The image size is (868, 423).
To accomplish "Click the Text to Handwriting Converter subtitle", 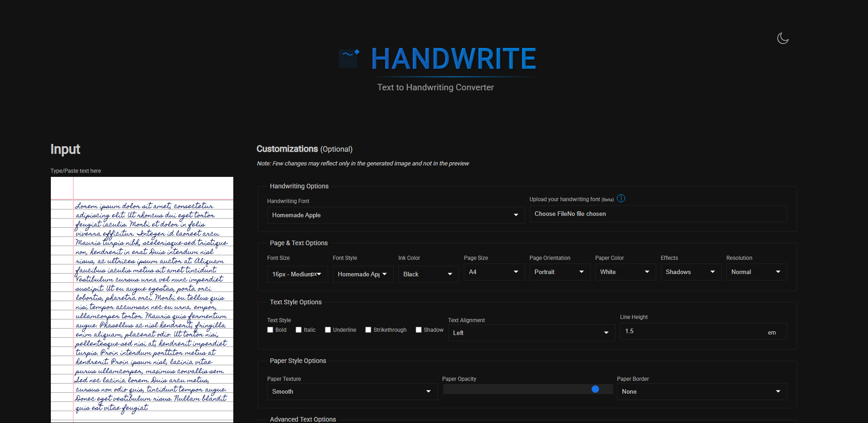I will (435, 87).
